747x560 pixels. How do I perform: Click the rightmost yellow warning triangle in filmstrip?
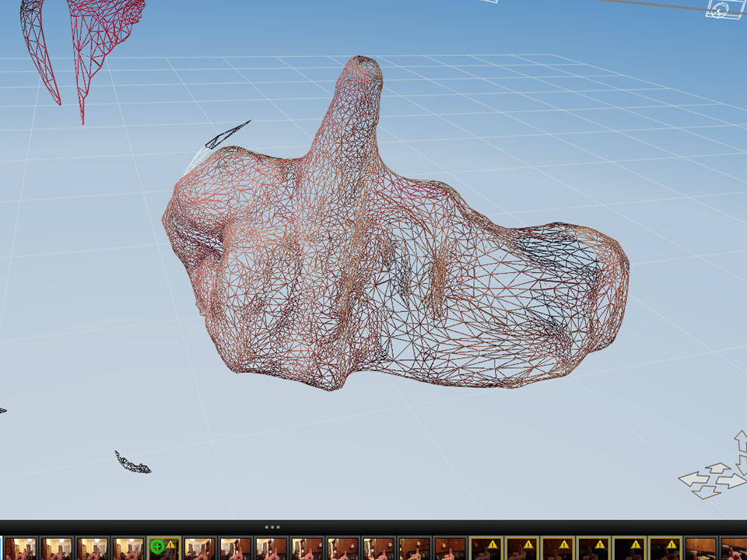671,544
